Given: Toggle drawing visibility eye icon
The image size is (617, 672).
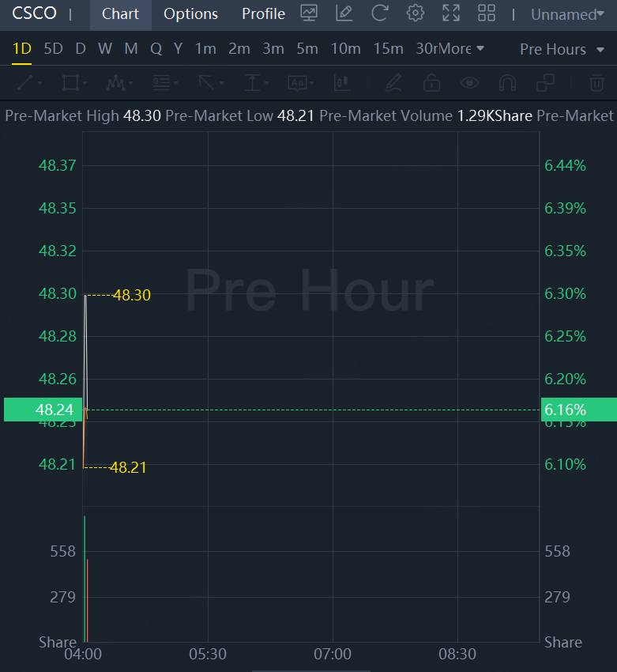Looking at the screenshot, I should click(x=470, y=82).
